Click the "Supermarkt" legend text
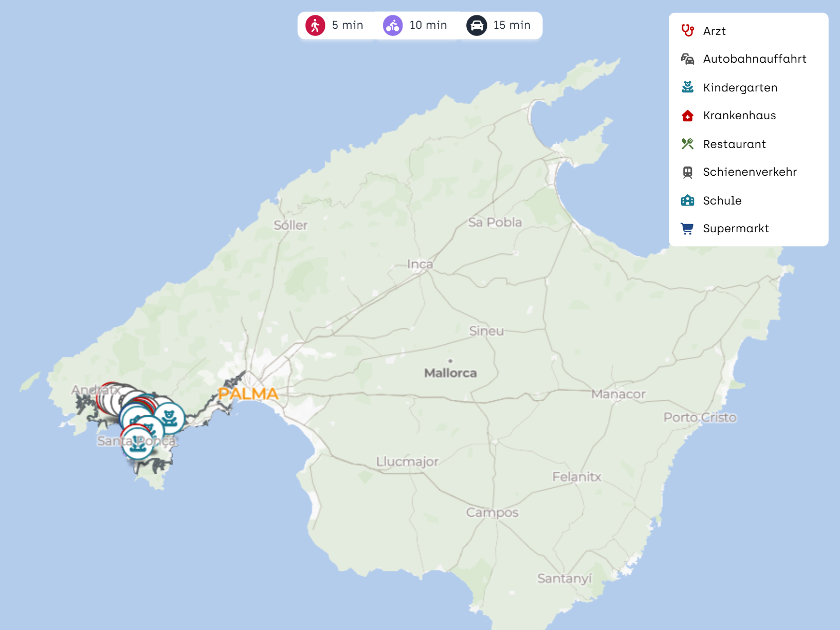The height and width of the screenshot is (630, 840). point(736,229)
